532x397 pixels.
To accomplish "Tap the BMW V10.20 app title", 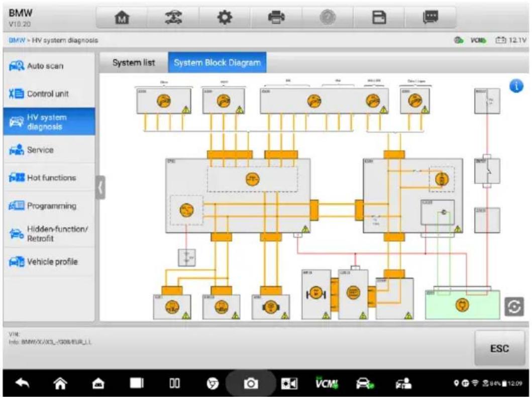I will click(x=21, y=18).
